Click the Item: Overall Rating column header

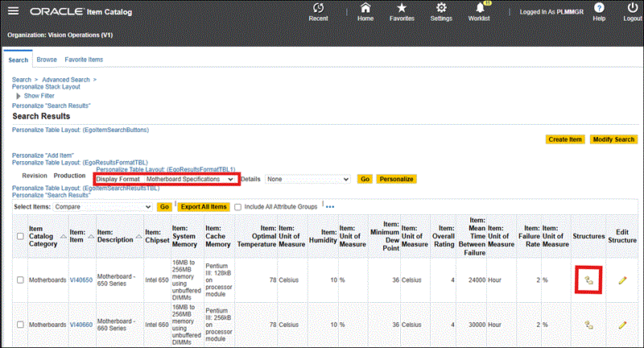click(444, 236)
